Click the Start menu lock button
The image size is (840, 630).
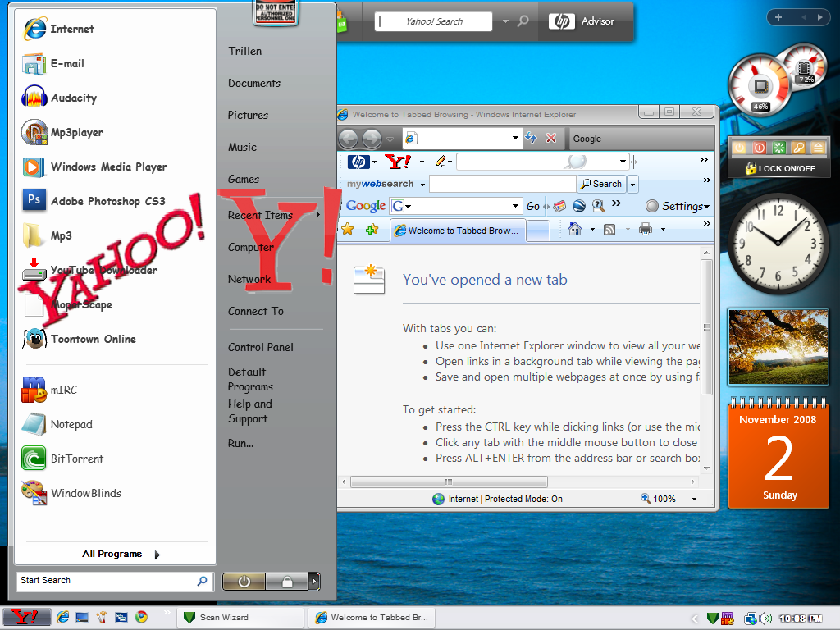(x=286, y=582)
